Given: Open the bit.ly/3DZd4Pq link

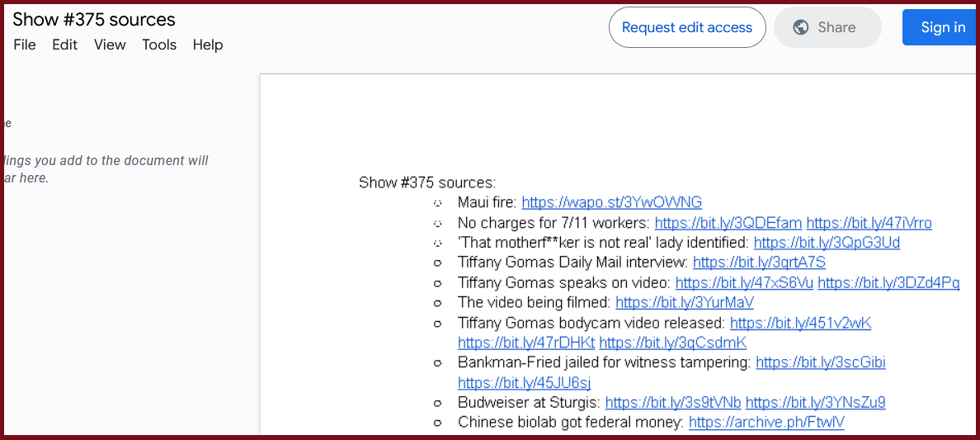Looking at the screenshot, I should 888,283.
